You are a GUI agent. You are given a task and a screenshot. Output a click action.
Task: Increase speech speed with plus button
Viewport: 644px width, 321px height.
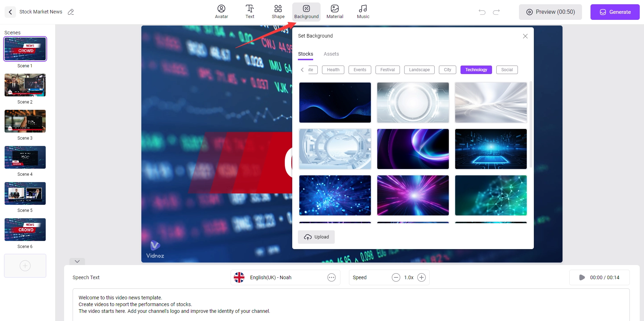click(x=422, y=277)
